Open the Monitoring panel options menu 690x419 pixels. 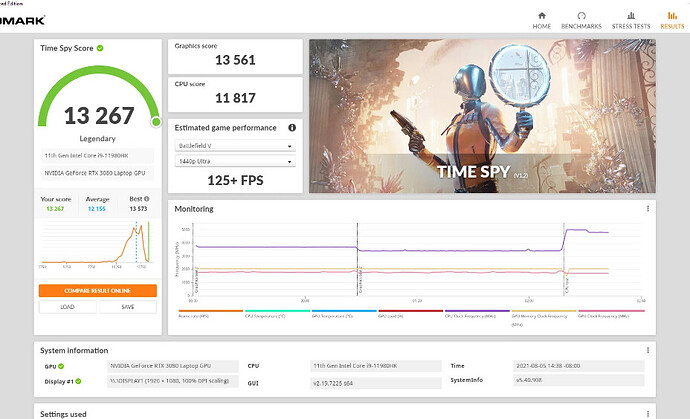pos(648,209)
